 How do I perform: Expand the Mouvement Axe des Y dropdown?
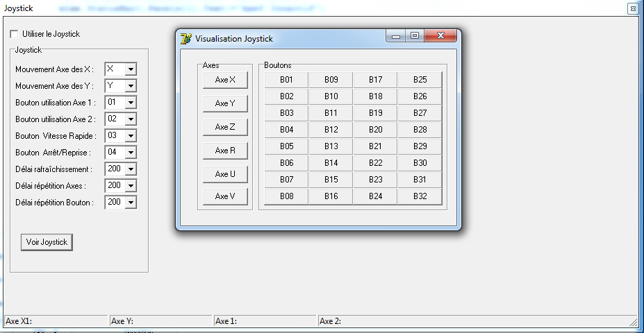[x=131, y=86]
